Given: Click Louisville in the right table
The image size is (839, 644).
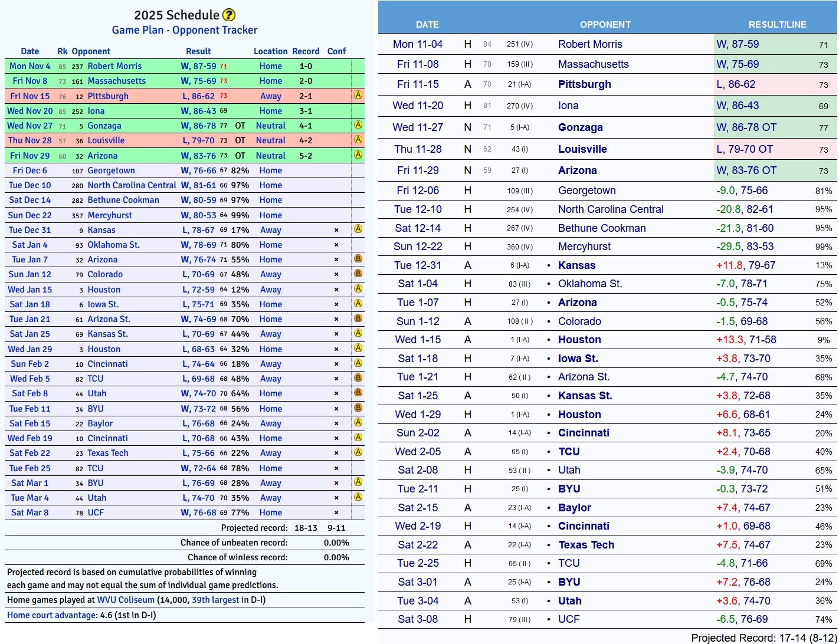Looking at the screenshot, I should point(582,149).
